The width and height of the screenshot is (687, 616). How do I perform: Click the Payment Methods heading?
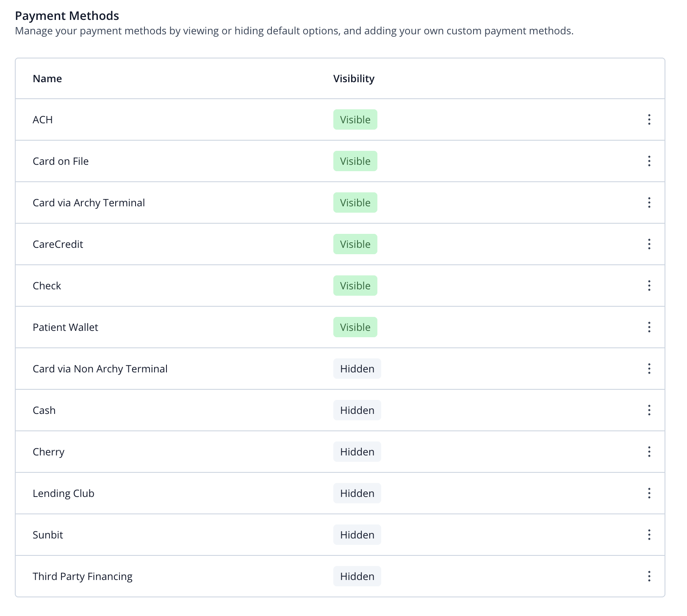tap(67, 16)
